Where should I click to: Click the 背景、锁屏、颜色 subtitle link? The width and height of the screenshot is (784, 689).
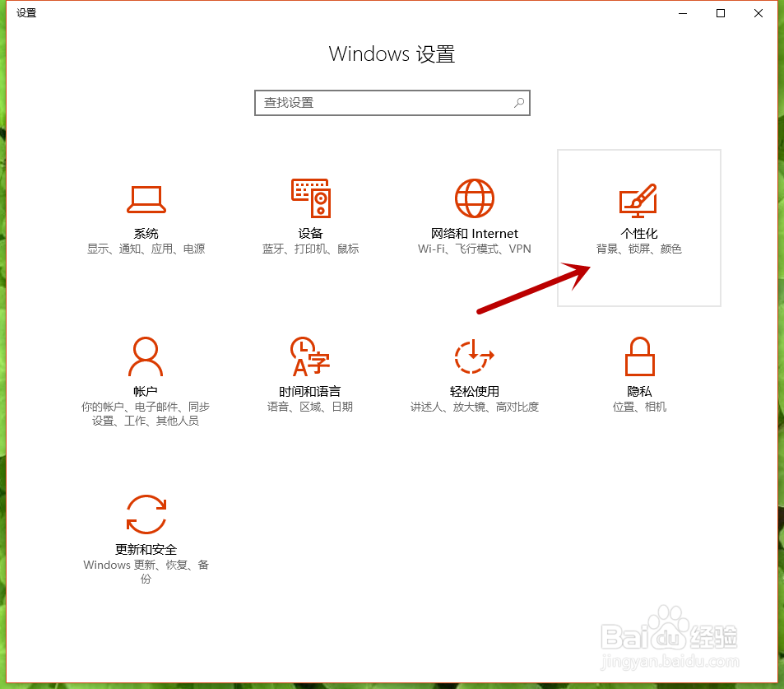[639, 249]
